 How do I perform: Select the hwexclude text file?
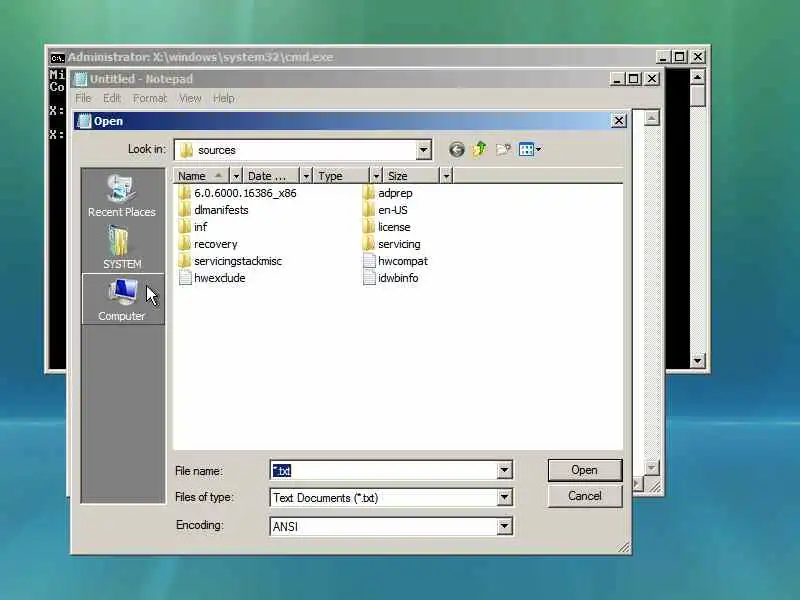(x=212, y=278)
